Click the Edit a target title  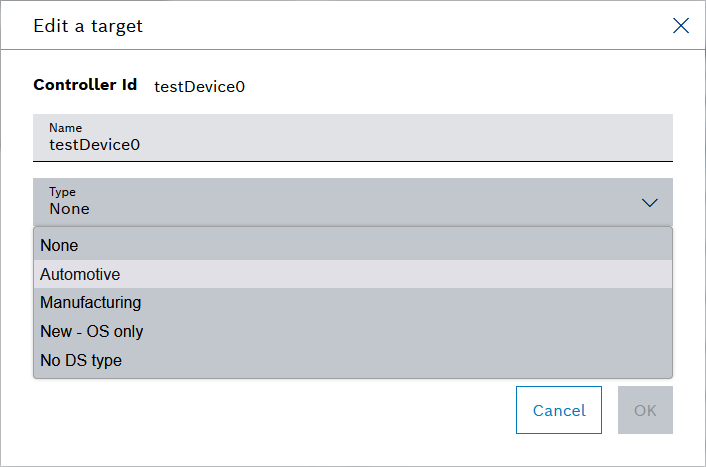pos(88,26)
